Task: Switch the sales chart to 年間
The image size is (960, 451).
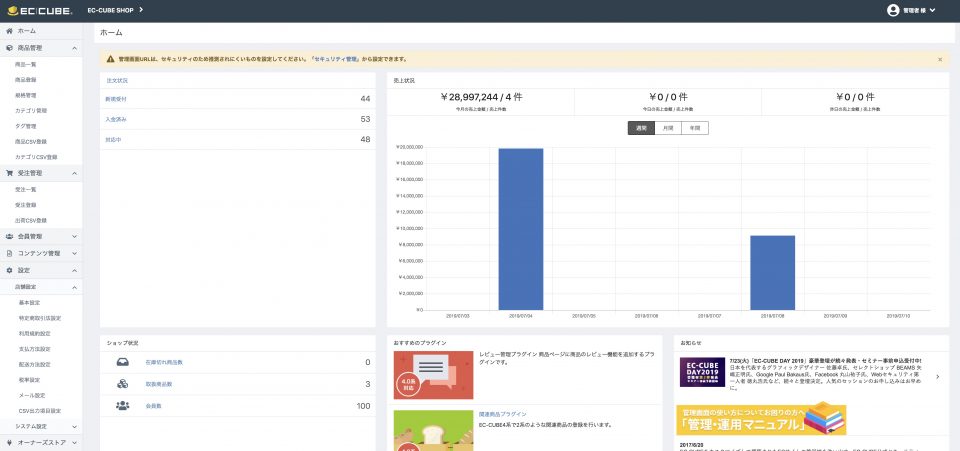Action: coord(695,128)
